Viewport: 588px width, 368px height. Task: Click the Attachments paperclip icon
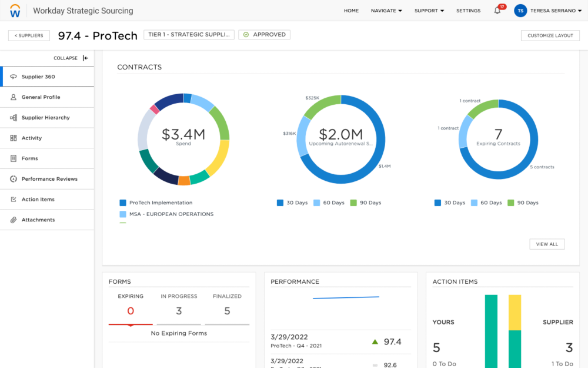[14, 220]
